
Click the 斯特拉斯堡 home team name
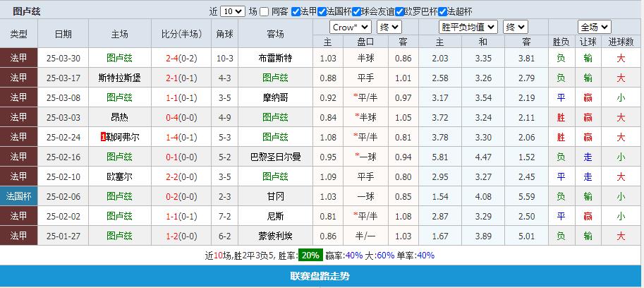(119, 78)
